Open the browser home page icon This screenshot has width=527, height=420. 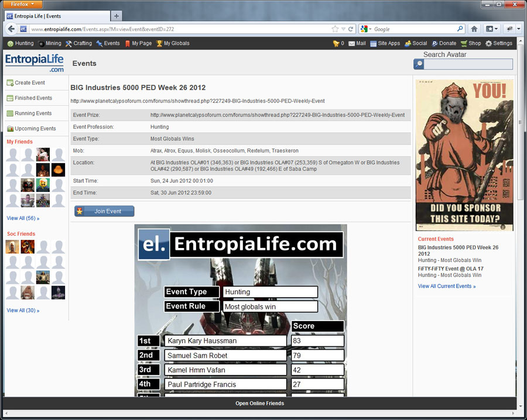(x=474, y=29)
